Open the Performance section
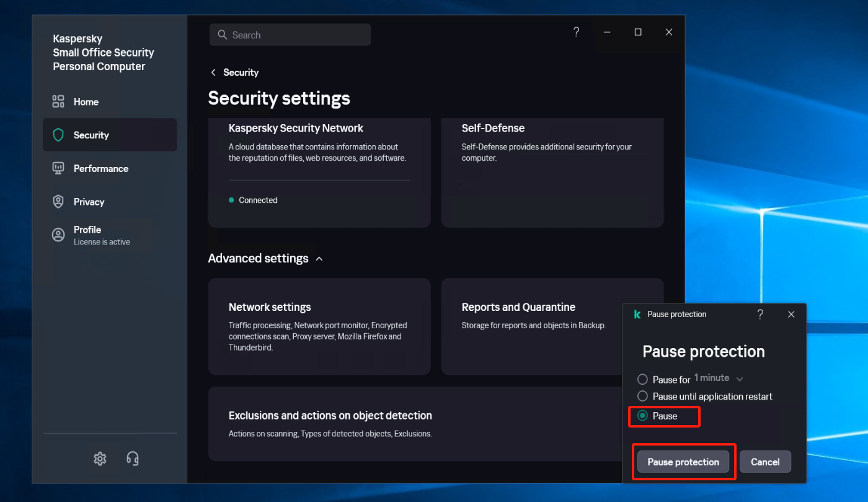The width and height of the screenshot is (868, 502). tap(110, 168)
